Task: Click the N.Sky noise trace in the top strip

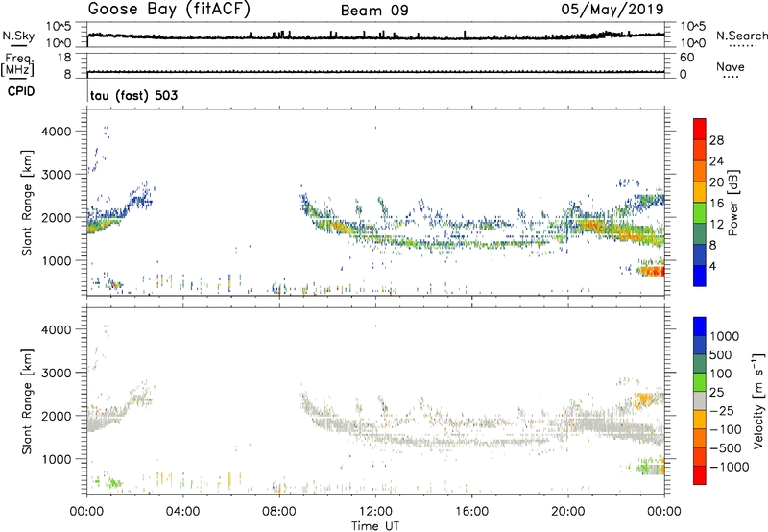Action: [x=375, y=36]
